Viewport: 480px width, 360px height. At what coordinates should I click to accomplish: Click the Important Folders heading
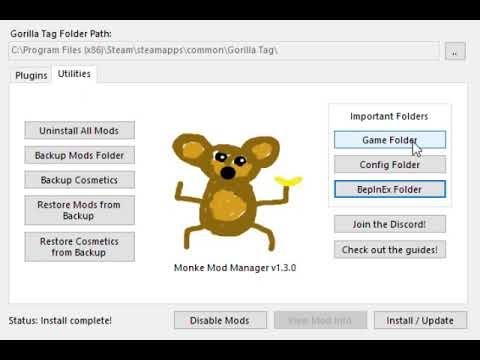389,116
